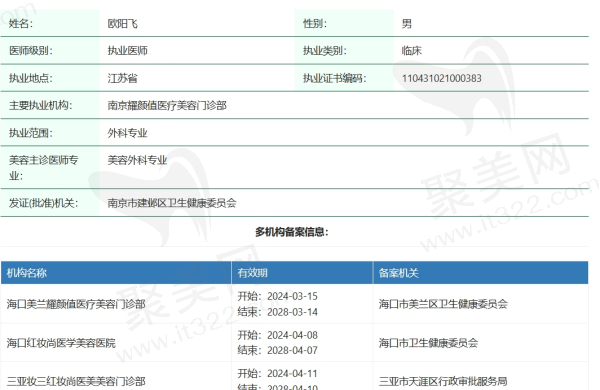Click the 性别 label
The image size is (600, 390).
[x=315, y=24]
